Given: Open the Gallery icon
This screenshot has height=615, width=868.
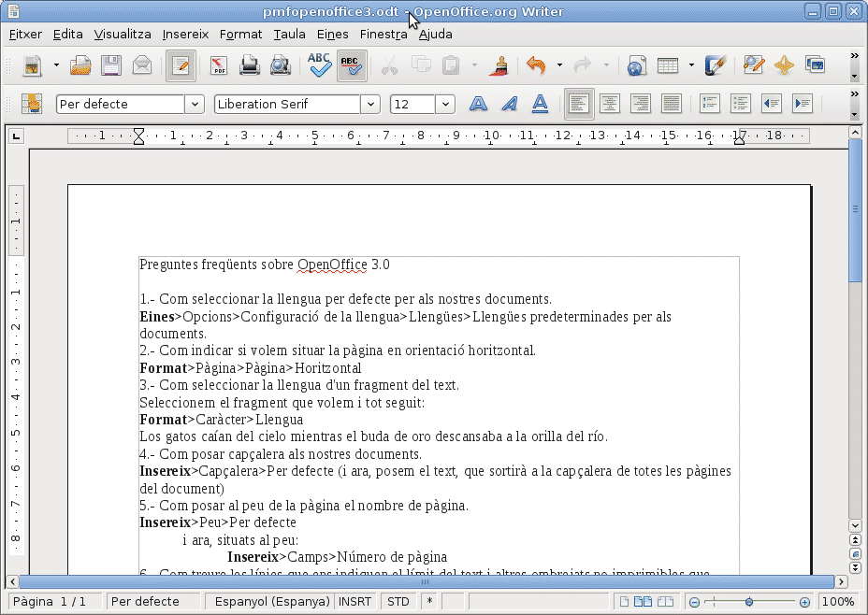Looking at the screenshot, I should tap(815, 65).
